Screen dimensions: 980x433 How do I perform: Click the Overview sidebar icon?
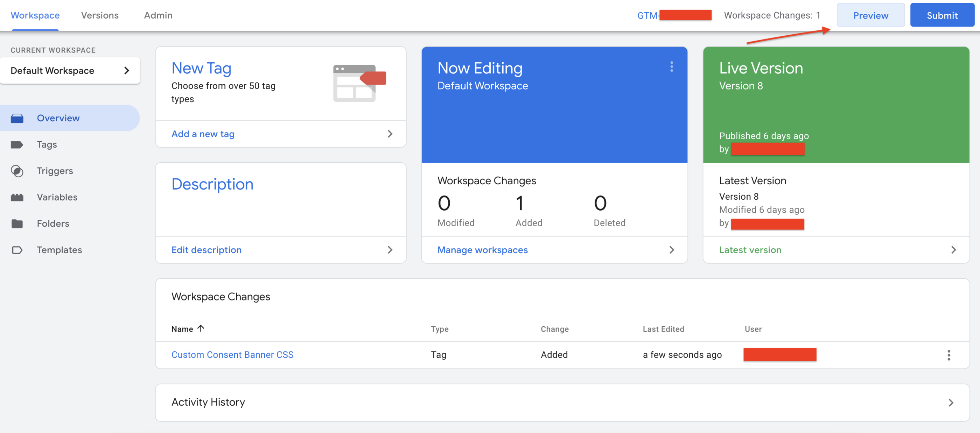[x=17, y=118]
